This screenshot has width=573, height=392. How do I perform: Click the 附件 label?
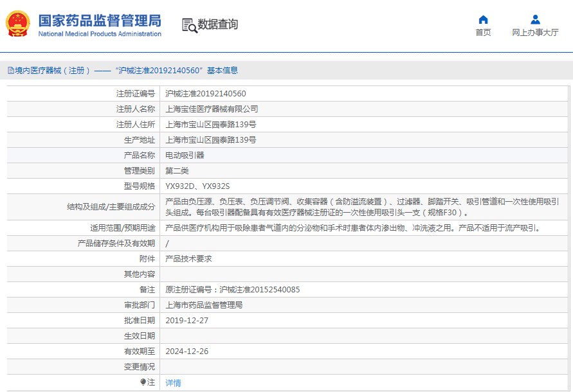click(x=147, y=258)
